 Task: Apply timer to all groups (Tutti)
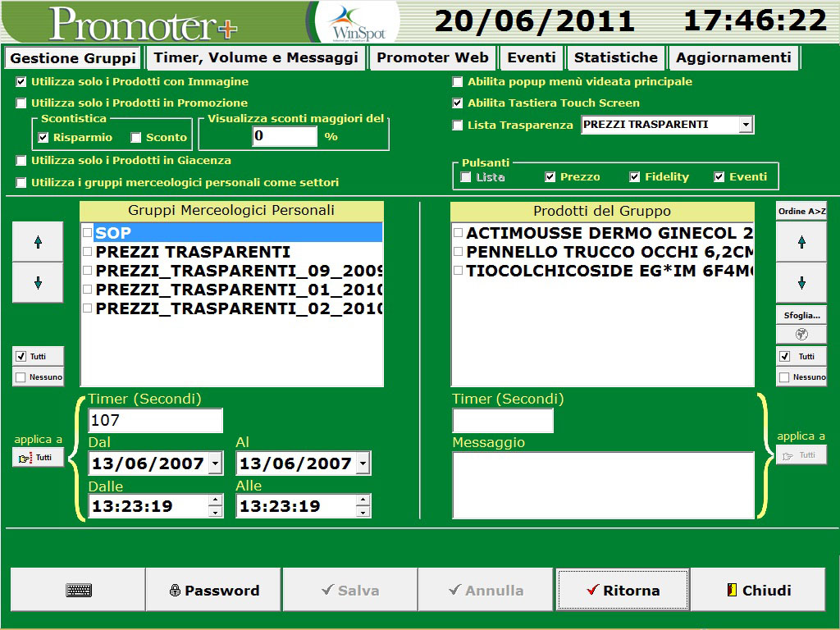(x=38, y=457)
